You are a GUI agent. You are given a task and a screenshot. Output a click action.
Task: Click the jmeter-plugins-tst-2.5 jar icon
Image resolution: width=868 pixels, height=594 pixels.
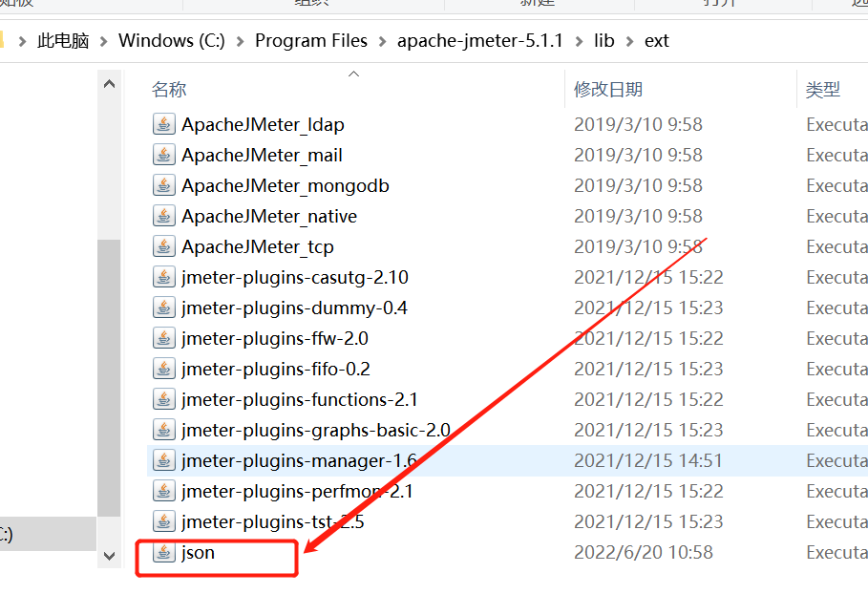pos(164,521)
